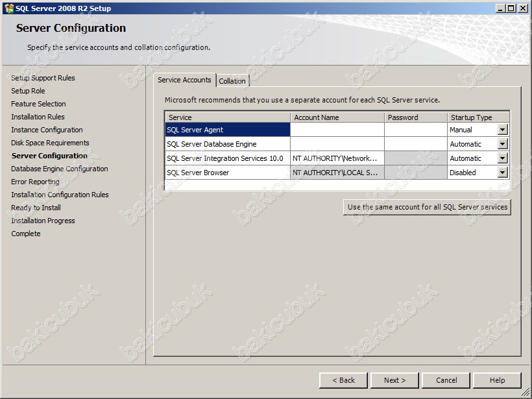Click the Password column header
532x399 pixels.
[x=416, y=117]
